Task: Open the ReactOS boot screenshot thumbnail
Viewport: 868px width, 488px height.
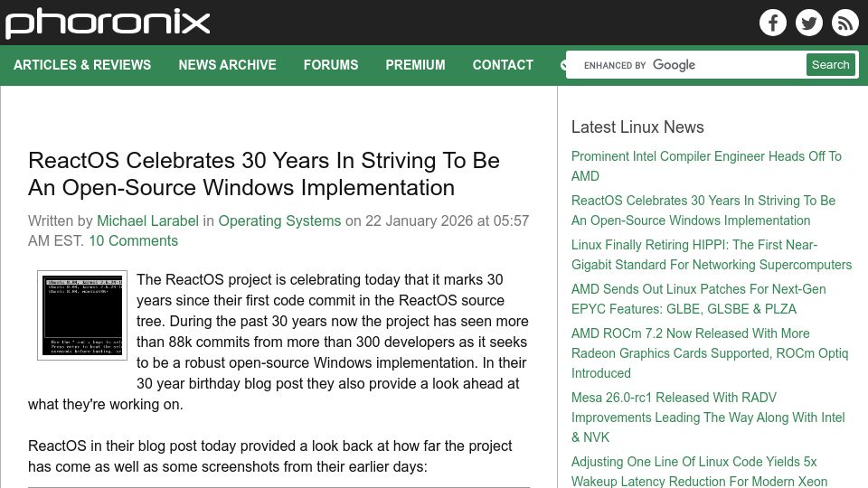Action: tap(82, 314)
